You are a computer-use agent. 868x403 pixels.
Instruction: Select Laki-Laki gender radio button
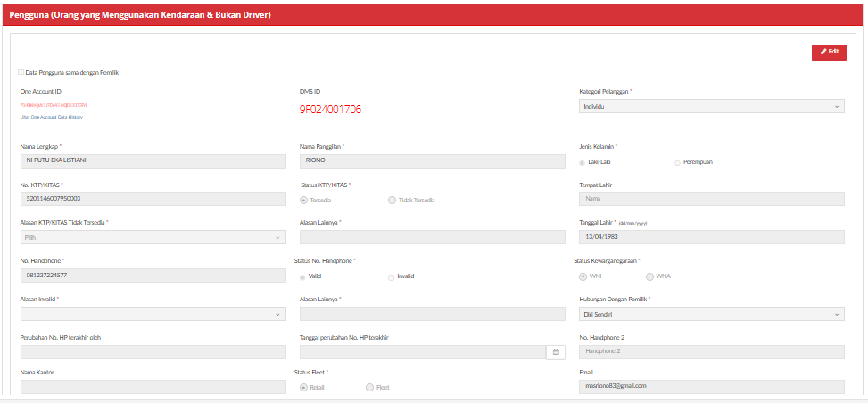click(x=583, y=162)
